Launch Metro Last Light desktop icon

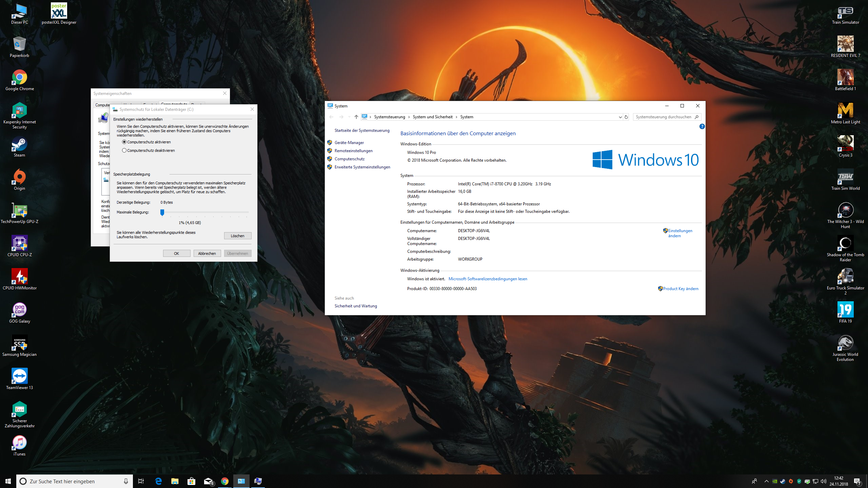coord(845,113)
